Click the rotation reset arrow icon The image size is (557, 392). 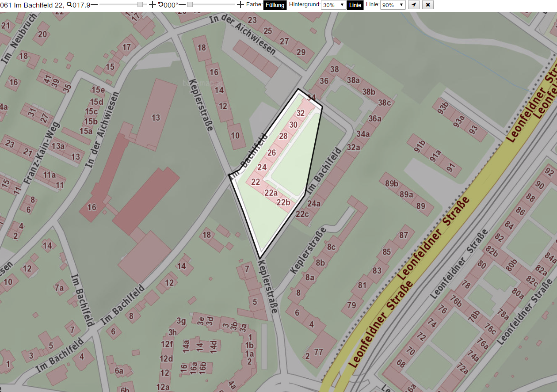coord(161,5)
